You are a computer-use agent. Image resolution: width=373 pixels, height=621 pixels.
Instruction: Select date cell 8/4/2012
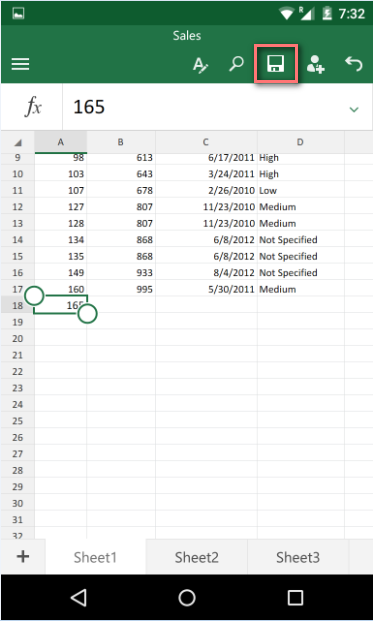point(206,272)
